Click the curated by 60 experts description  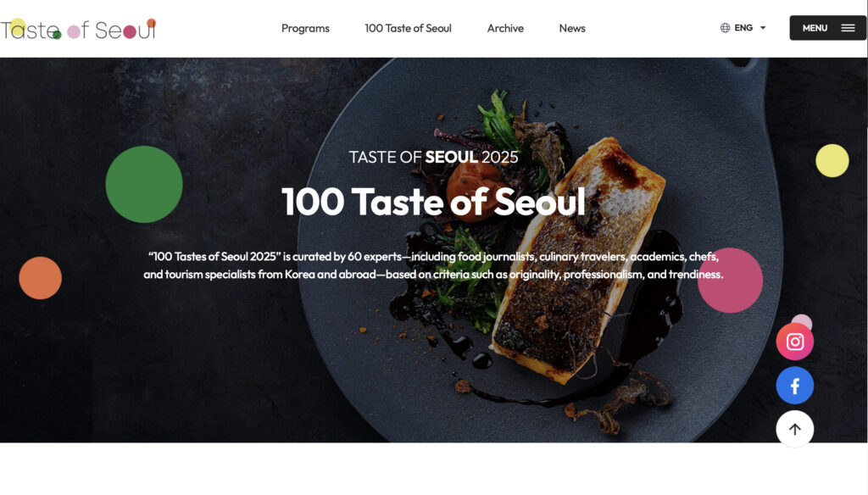[x=433, y=265]
